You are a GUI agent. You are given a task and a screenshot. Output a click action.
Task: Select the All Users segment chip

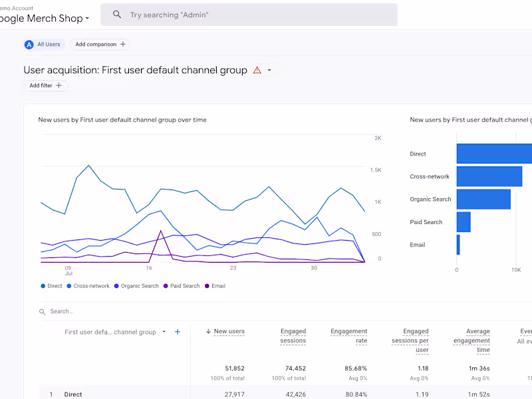coord(44,45)
